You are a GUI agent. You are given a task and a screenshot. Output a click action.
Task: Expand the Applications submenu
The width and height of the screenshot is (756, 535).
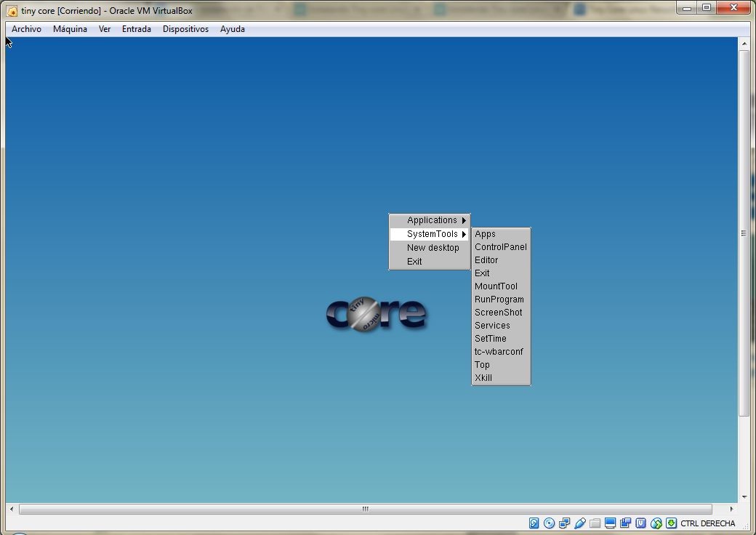click(x=432, y=220)
